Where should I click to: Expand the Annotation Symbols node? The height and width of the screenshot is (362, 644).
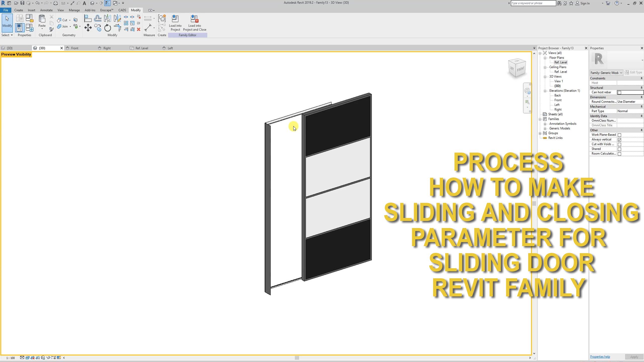pyautogui.click(x=545, y=123)
